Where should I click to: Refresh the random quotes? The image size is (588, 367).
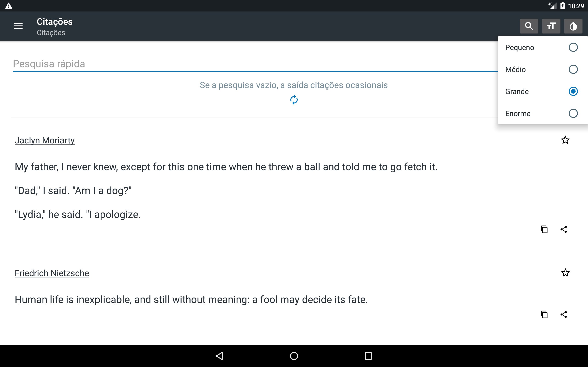294,100
